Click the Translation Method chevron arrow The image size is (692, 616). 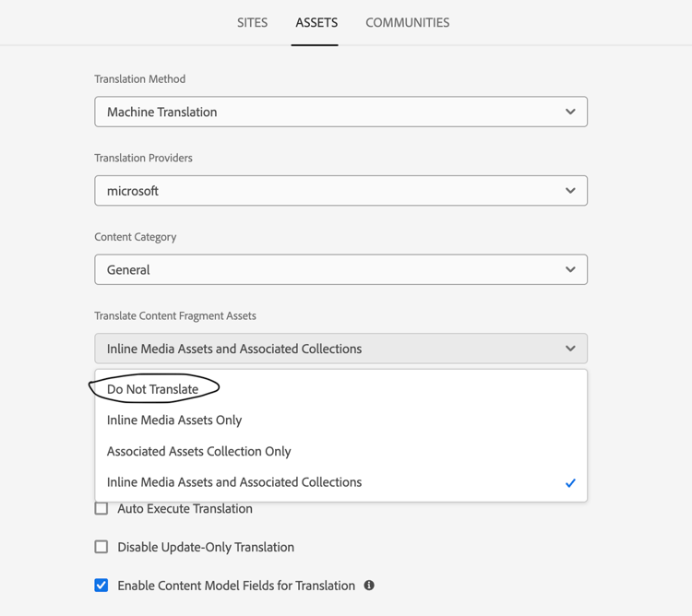point(570,112)
